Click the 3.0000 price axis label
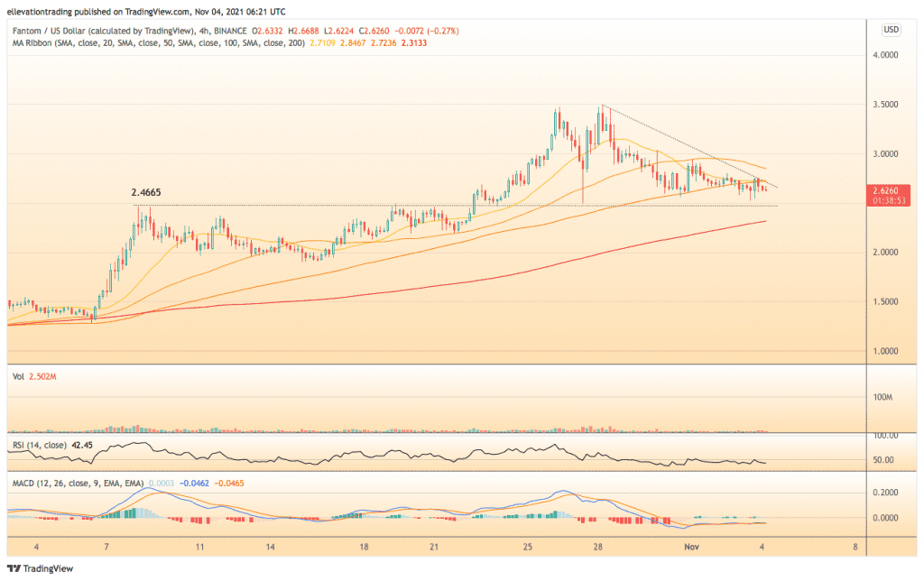The height and width of the screenshot is (581, 924). point(885,153)
